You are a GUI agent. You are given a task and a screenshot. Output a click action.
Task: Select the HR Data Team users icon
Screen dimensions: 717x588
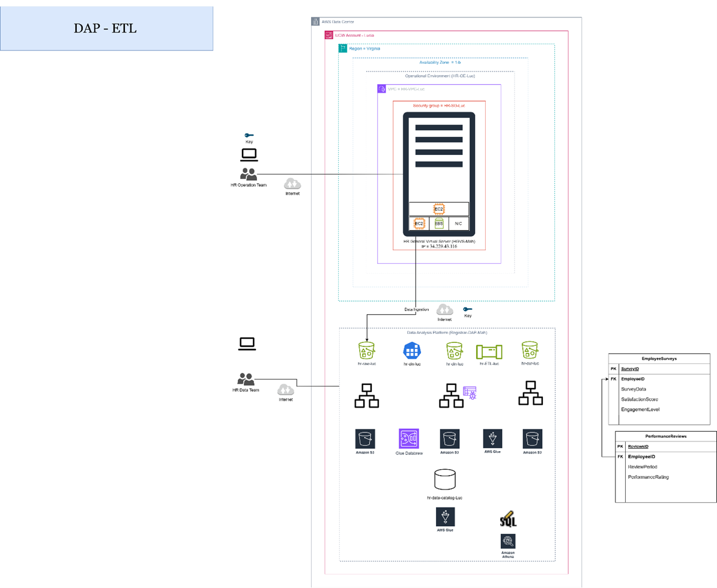[x=246, y=379]
